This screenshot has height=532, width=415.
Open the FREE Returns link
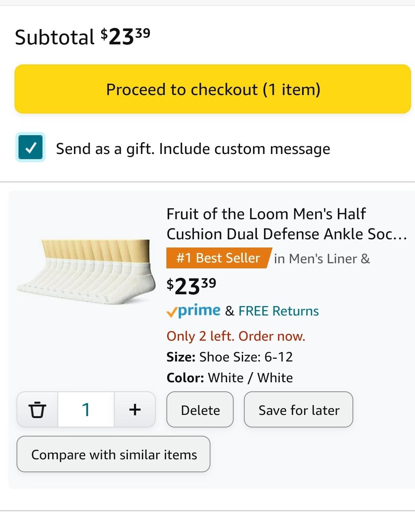pyautogui.click(x=279, y=311)
